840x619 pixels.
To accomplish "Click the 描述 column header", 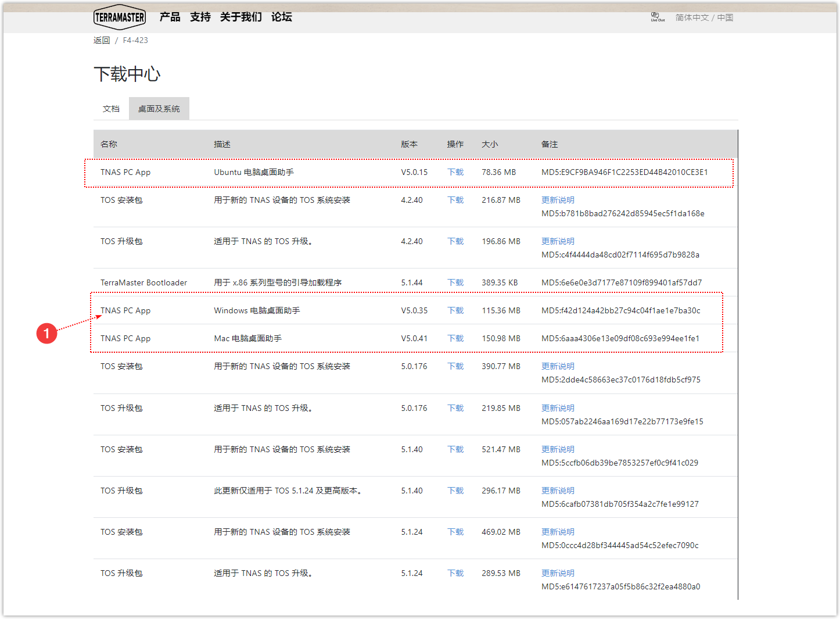I will [222, 144].
